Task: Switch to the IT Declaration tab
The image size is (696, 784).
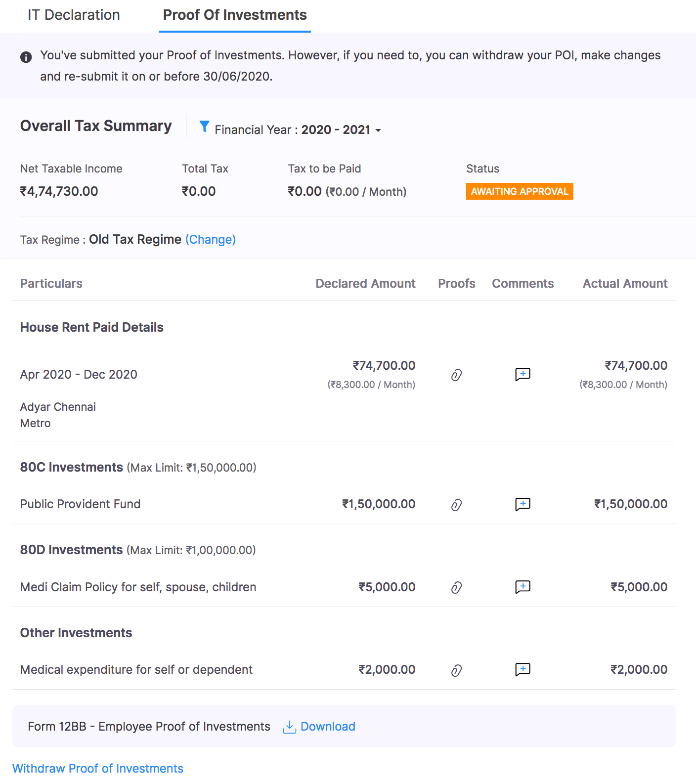Action: pyautogui.click(x=74, y=15)
